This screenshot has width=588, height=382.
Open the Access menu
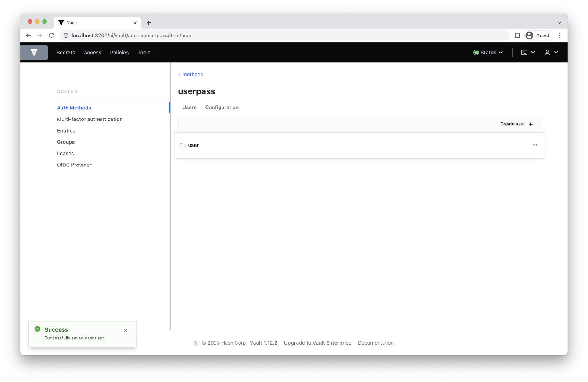tap(93, 53)
